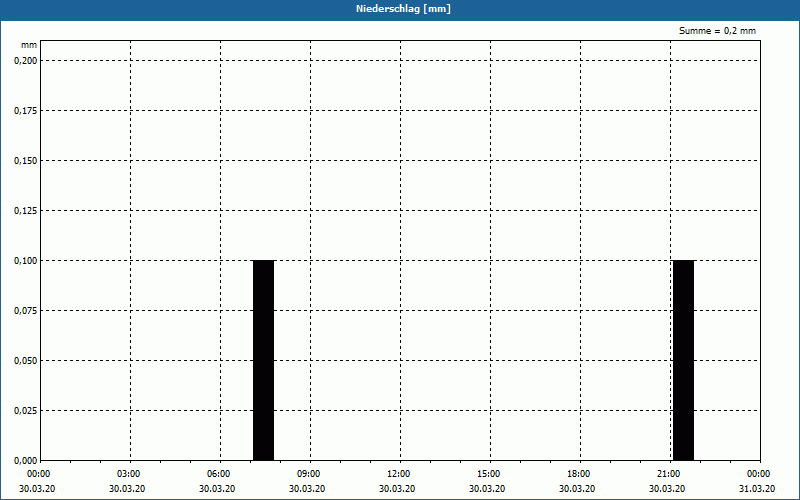Click the 00:00 label above 31.03.20
Screen dimensions: 800x500
[x=759, y=474]
